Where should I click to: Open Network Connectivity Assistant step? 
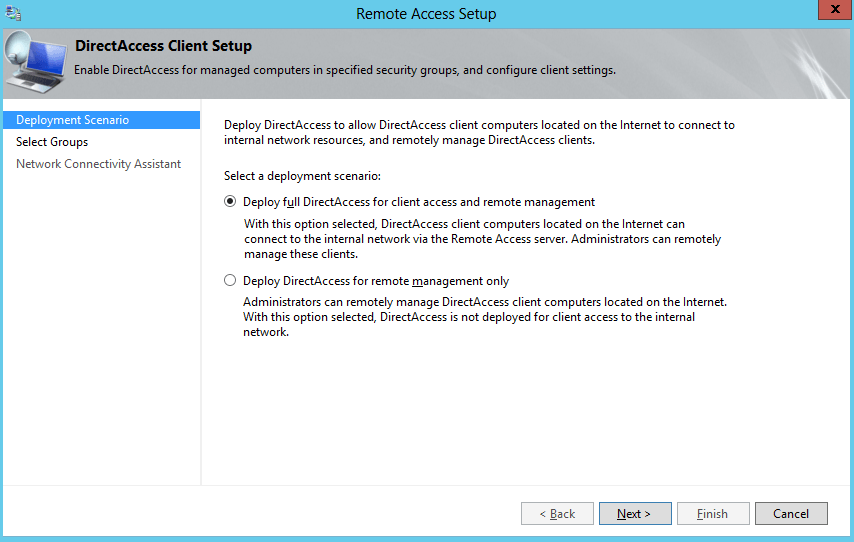[x=101, y=164]
